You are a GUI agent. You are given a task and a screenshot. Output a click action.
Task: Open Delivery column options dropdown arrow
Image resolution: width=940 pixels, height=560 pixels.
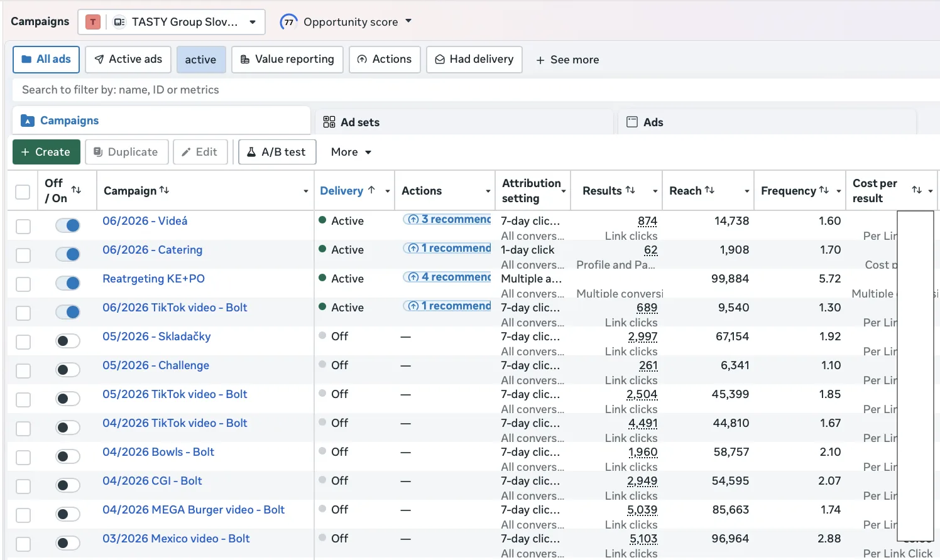point(388,191)
